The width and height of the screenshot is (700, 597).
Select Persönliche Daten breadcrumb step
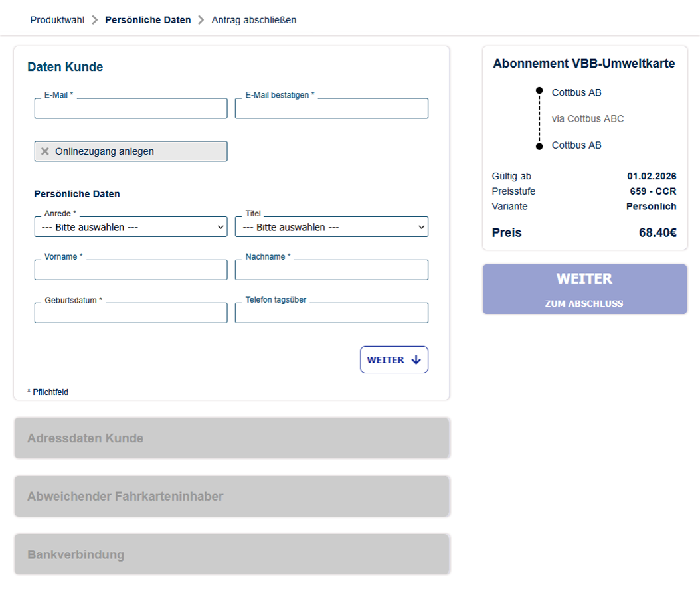(147, 20)
